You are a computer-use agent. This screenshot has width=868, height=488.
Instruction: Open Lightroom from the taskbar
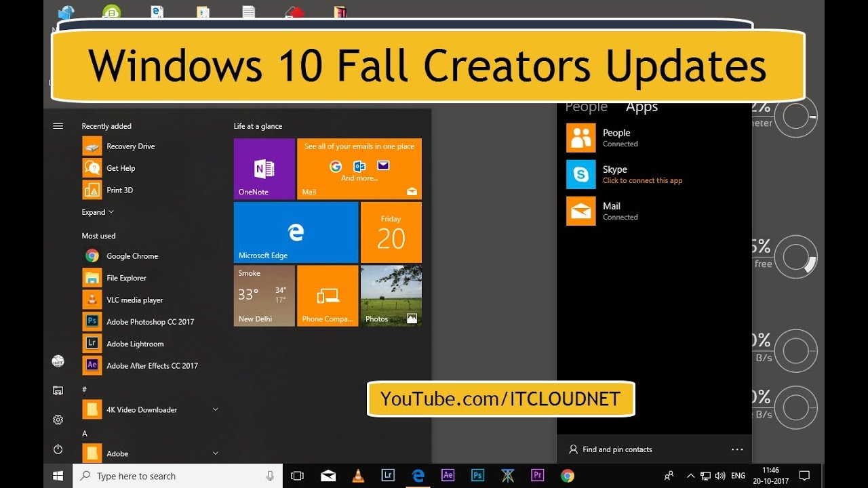click(x=388, y=476)
